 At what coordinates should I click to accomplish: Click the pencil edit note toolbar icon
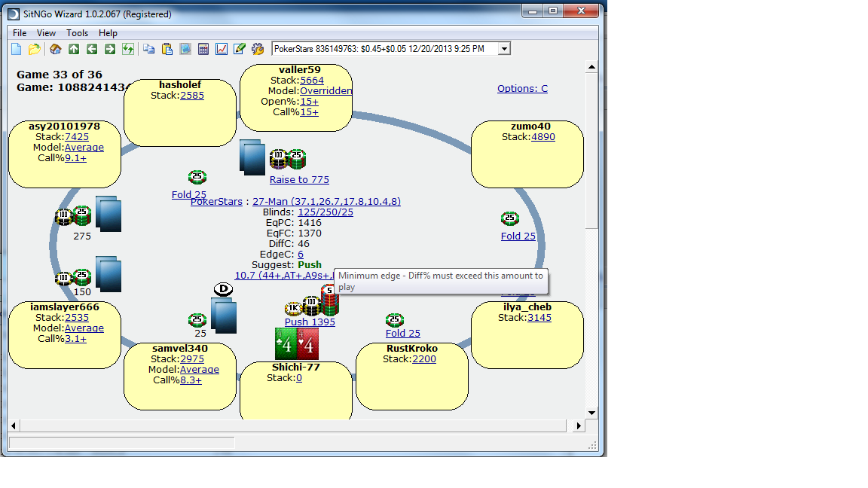[240, 49]
